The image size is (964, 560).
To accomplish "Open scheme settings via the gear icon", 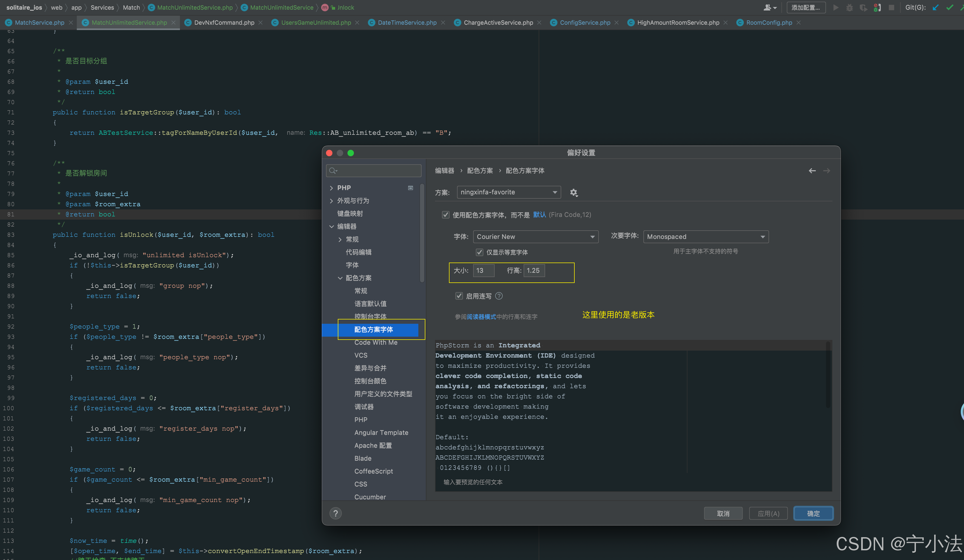I will click(574, 192).
